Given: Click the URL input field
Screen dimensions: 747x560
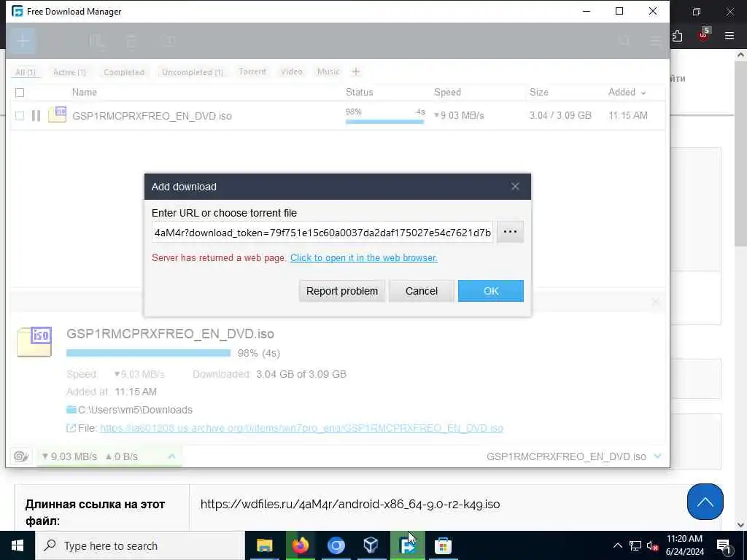Looking at the screenshot, I should [322, 233].
